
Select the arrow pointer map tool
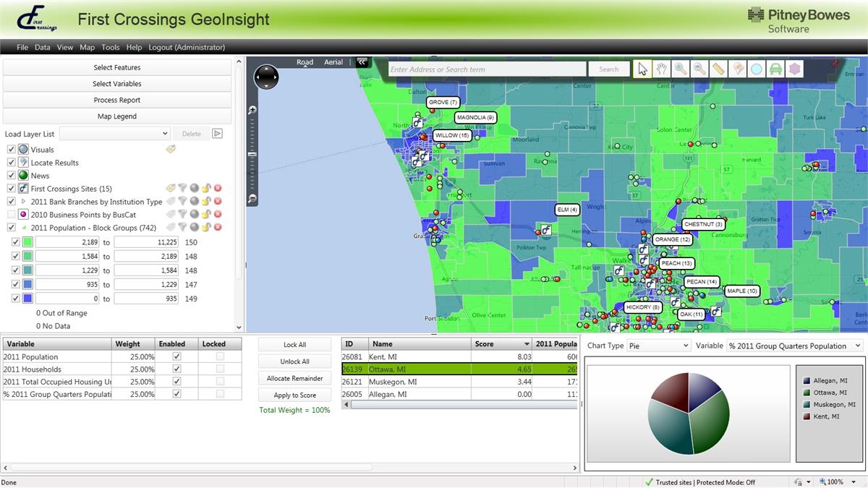[642, 69]
